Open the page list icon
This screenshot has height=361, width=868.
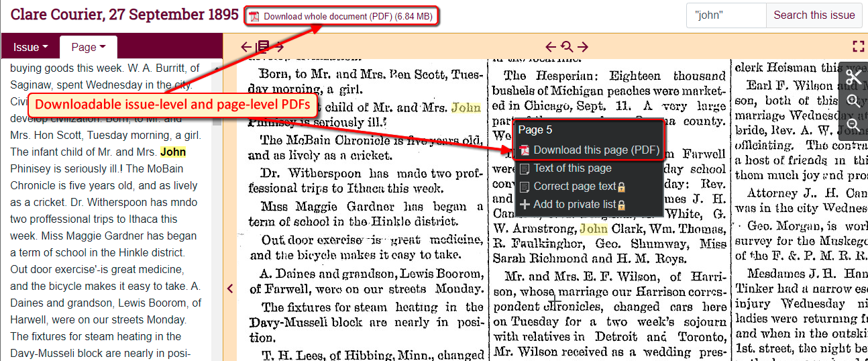click(263, 46)
